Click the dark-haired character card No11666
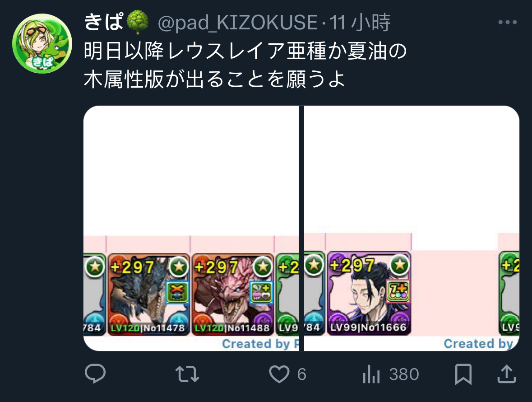 click(x=369, y=293)
